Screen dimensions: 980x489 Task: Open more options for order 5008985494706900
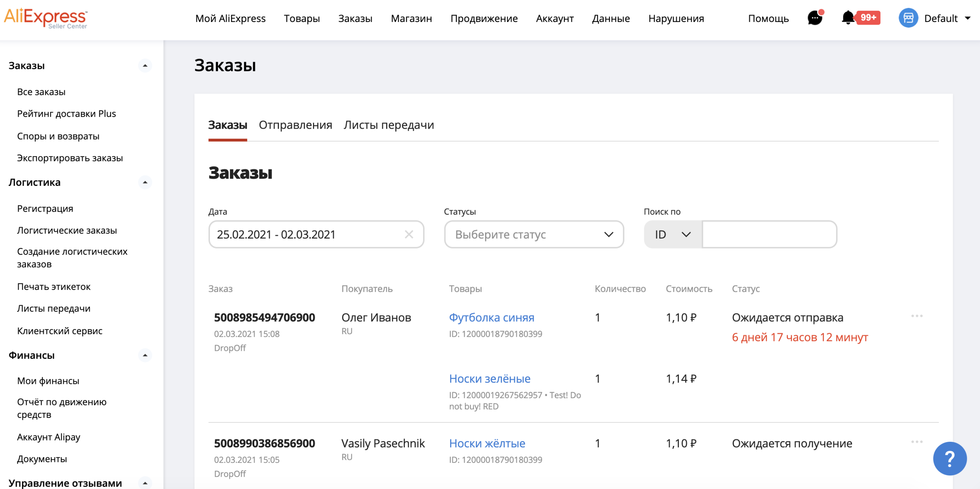point(917,316)
